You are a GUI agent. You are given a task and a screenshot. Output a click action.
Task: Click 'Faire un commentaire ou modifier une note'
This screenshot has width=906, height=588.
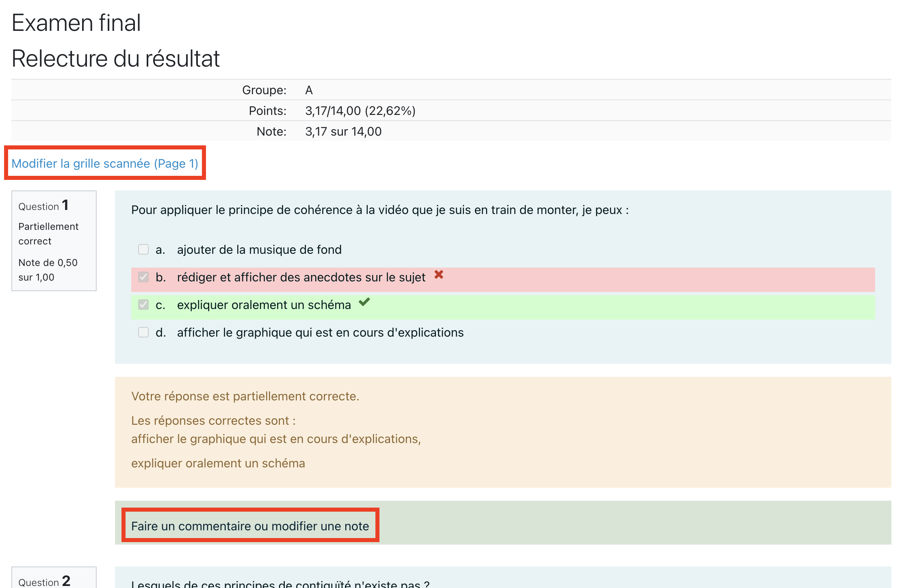(250, 526)
